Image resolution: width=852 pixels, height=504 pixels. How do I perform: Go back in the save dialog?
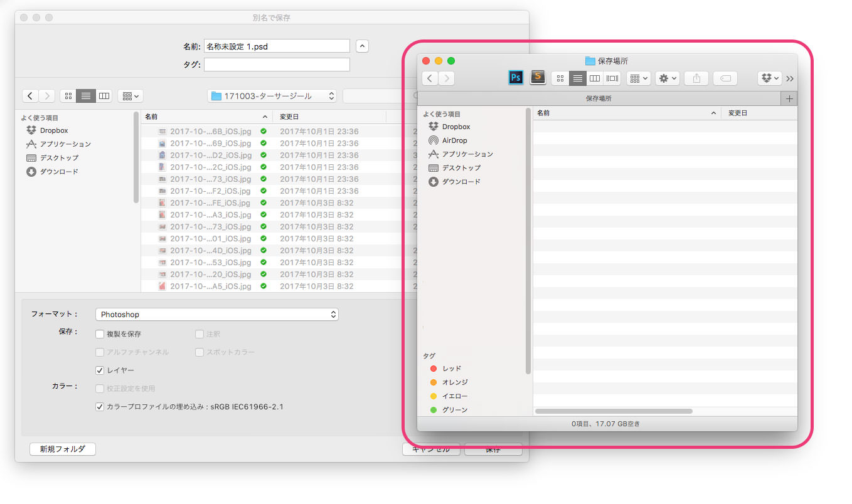[30, 96]
